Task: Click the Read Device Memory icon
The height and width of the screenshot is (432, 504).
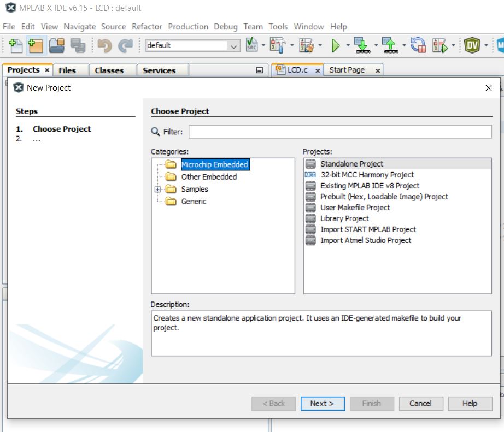Action: 389,45
